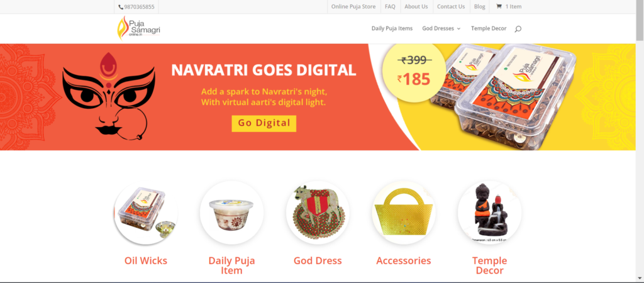Visit the About Us page

(x=416, y=6)
